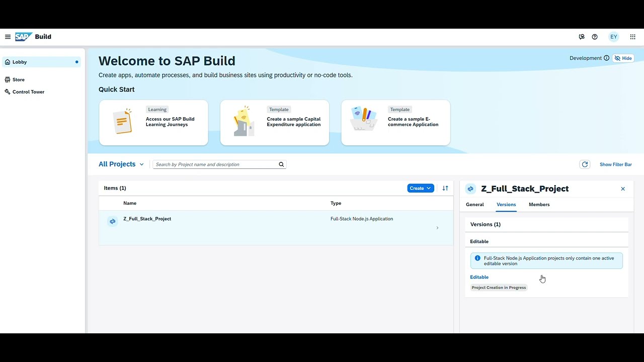Click the Full-Stack Node.js Application type cell

(x=362, y=219)
